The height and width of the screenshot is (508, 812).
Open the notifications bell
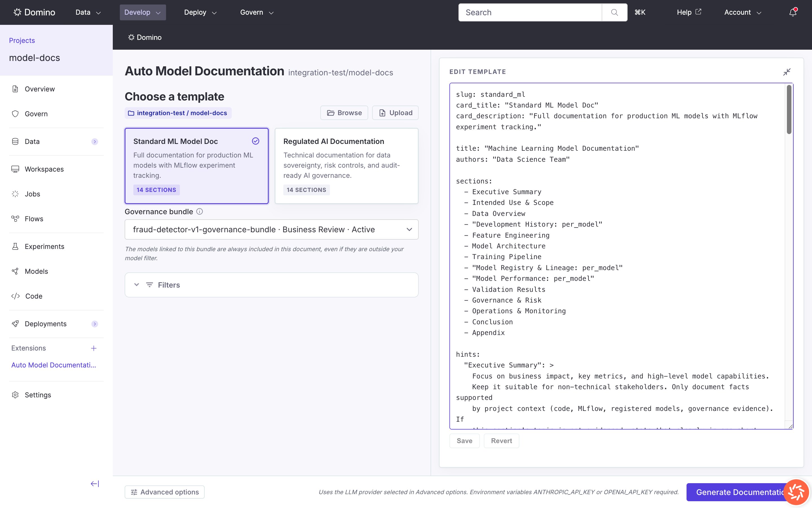coord(793,12)
